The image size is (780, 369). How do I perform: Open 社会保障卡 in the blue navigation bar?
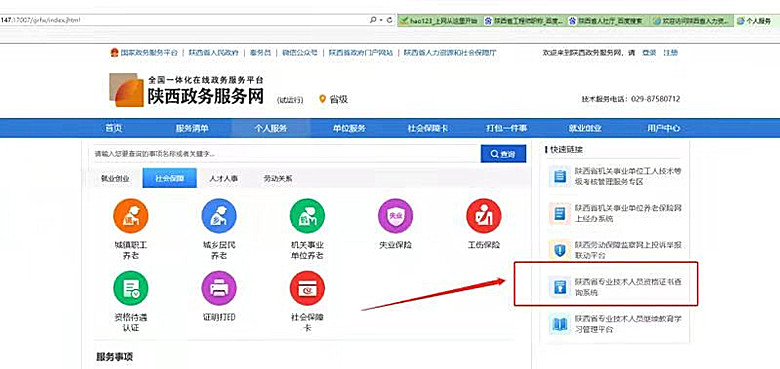[428, 128]
